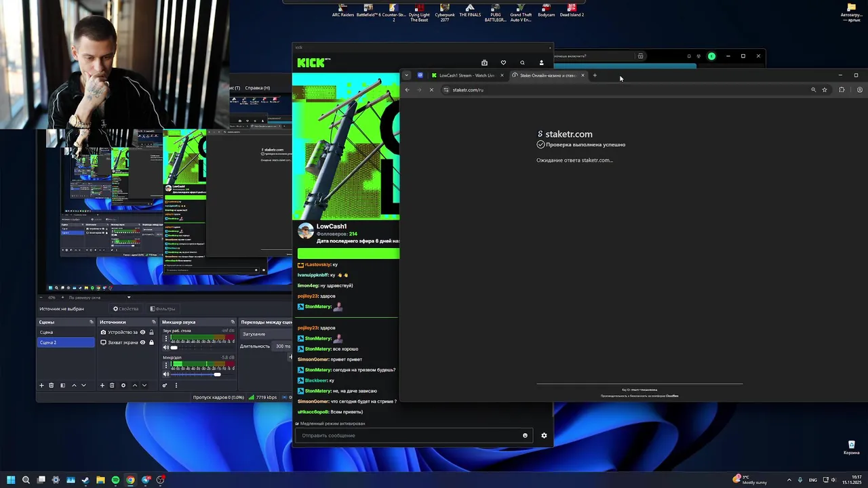The image size is (868, 488).
Task: Open Микр/доп channel options three-dots in OBS
Action: pyautogui.click(x=166, y=365)
